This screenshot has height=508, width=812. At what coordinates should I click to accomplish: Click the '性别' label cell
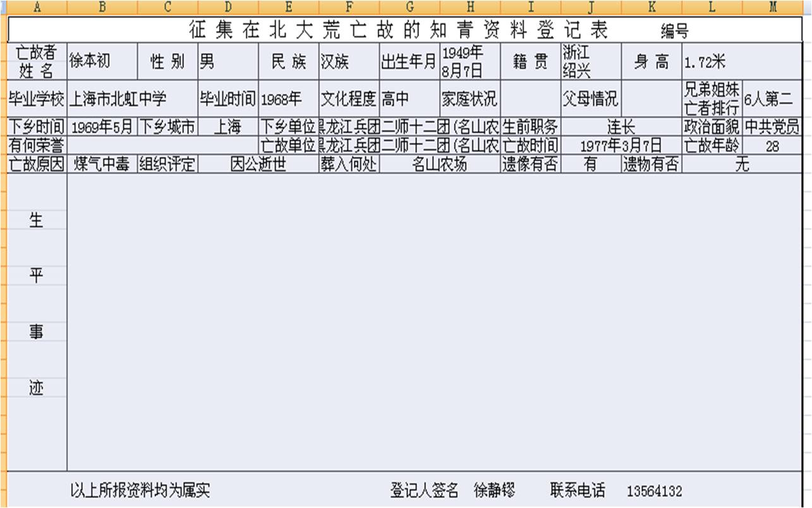[167, 61]
